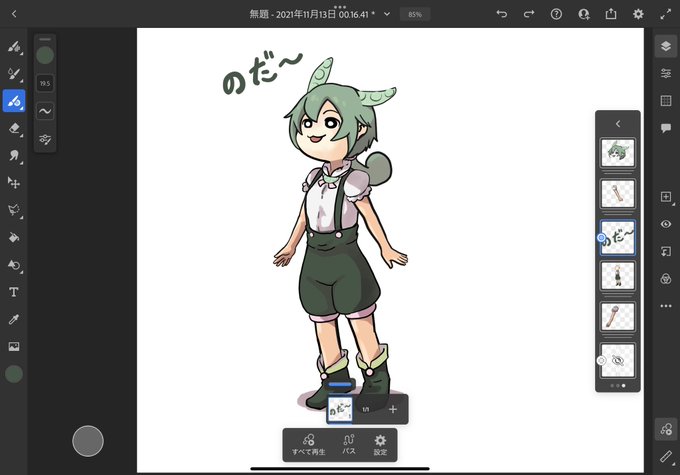The width and height of the screenshot is (680, 475).
Task: Open layer actions three-dots menu
Action: 666,306
